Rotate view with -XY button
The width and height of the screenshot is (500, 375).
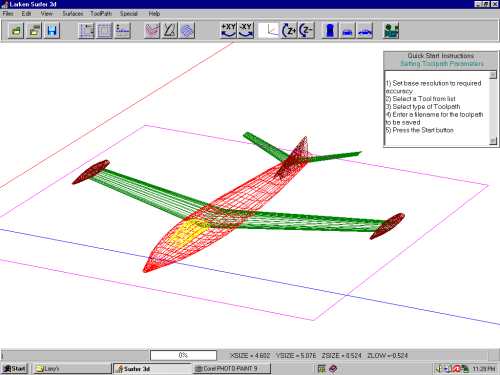tap(246, 31)
